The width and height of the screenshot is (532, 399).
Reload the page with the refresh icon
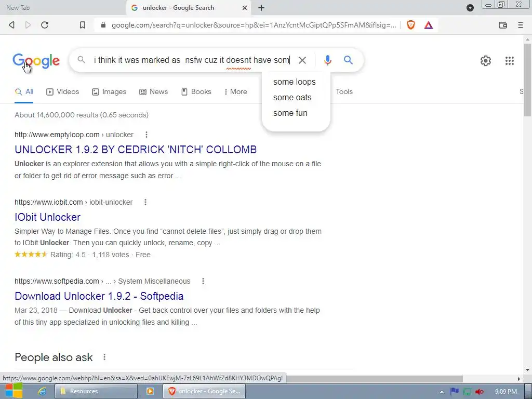click(x=45, y=25)
